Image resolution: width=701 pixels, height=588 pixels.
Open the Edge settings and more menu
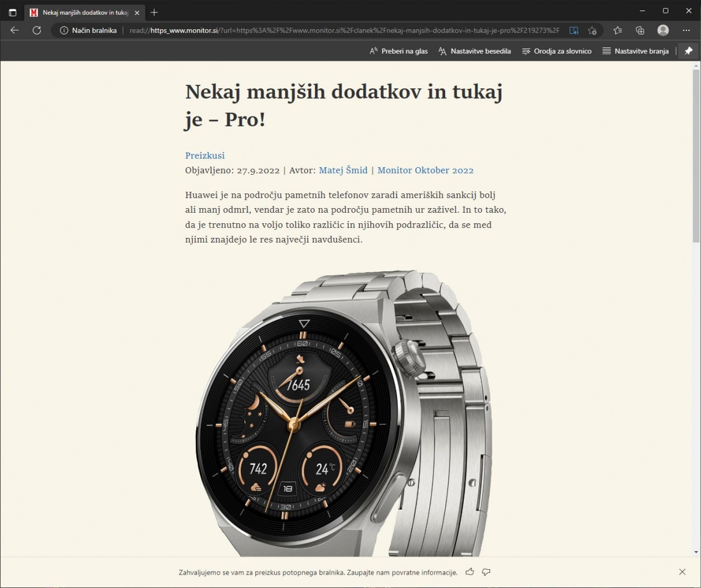tap(686, 30)
